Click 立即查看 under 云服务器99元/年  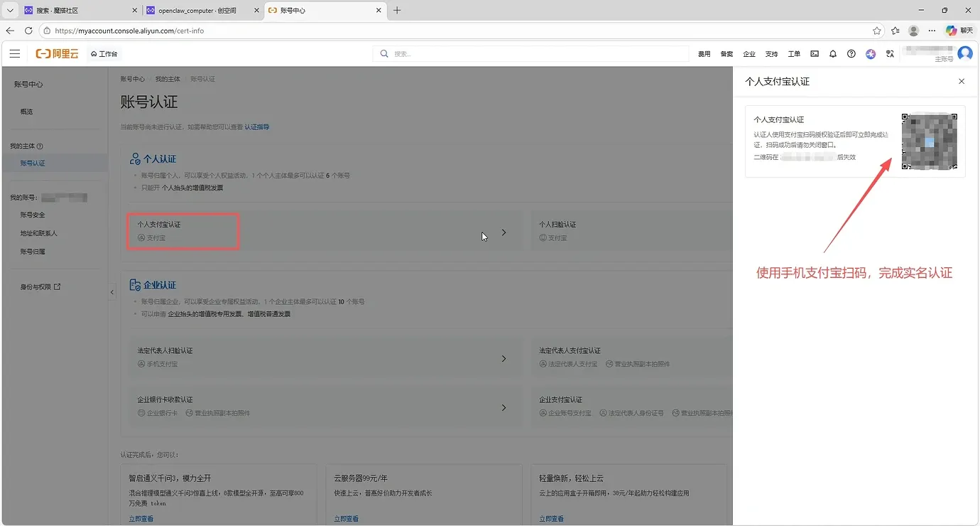[x=345, y=518]
